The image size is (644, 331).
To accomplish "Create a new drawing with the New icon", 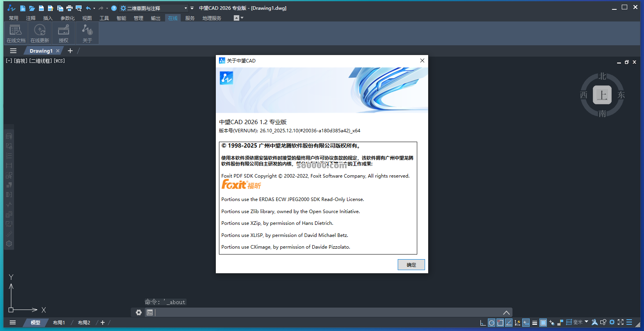I will coord(23,8).
